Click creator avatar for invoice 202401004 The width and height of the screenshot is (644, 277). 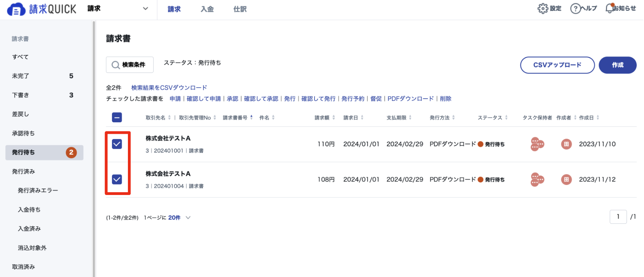click(x=566, y=179)
